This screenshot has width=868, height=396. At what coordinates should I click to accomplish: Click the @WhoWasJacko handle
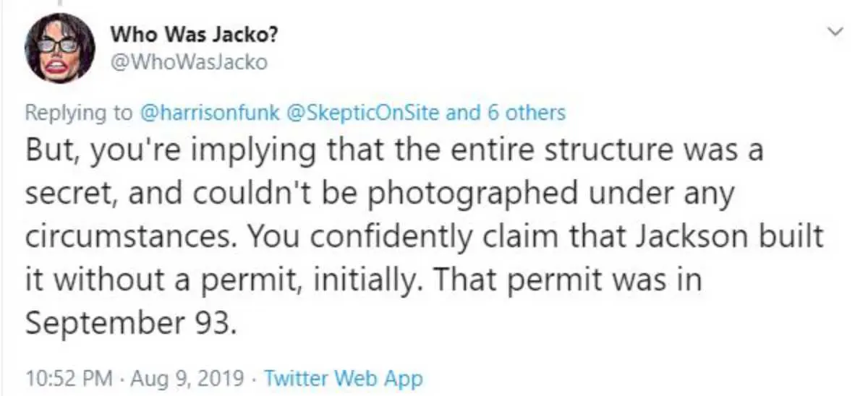coord(189,63)
